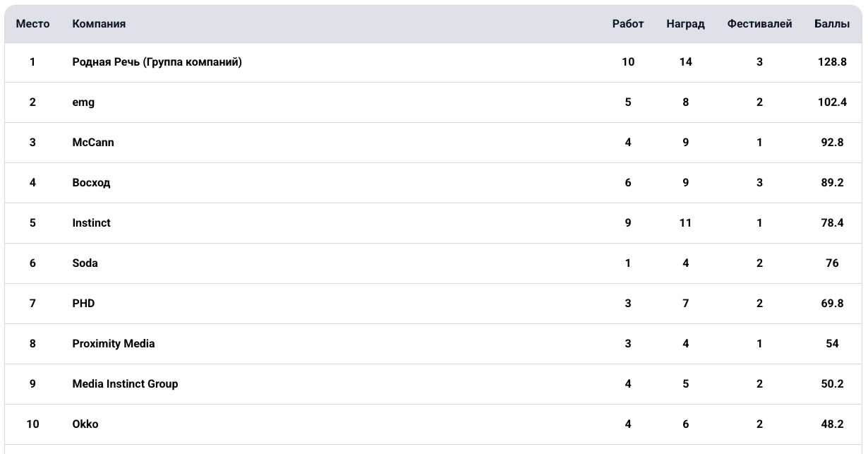Click the 128.8 score value
The width and height of the screenshot is (868, 454).
(832, 62)
